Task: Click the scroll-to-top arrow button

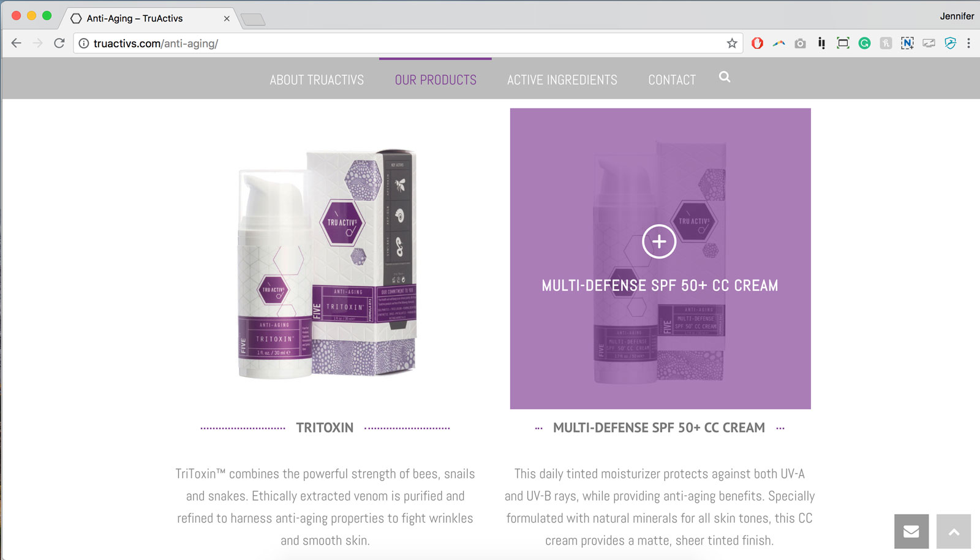Action: coord(954,531)
